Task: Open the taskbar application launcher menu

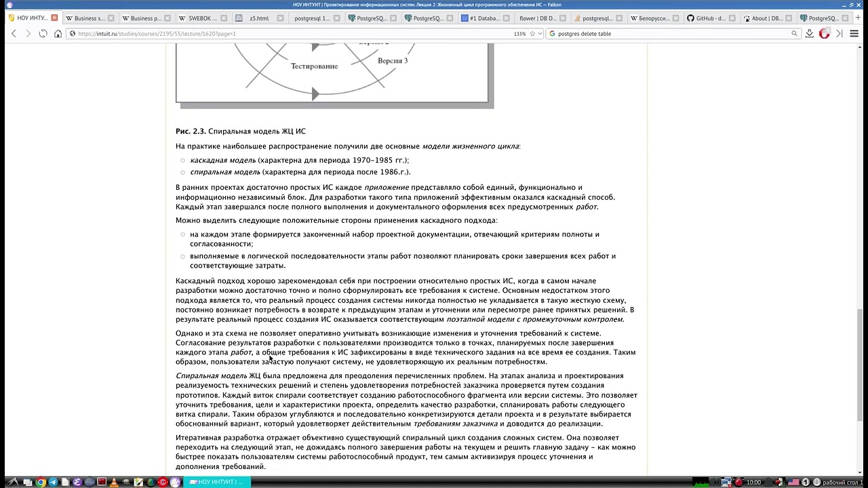Action: coord(12,482)
